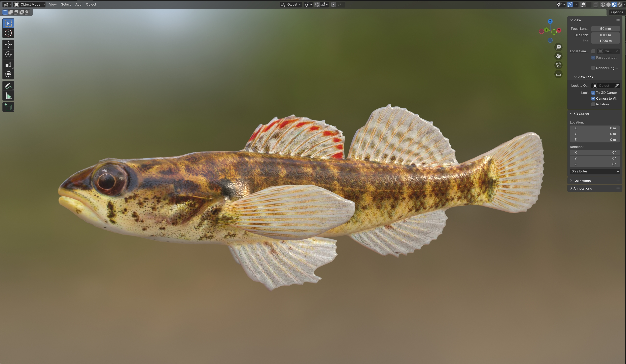The image size is (626, 364).
Task: Enable the view lock Rotation checkbox
Action: (593, 104)
